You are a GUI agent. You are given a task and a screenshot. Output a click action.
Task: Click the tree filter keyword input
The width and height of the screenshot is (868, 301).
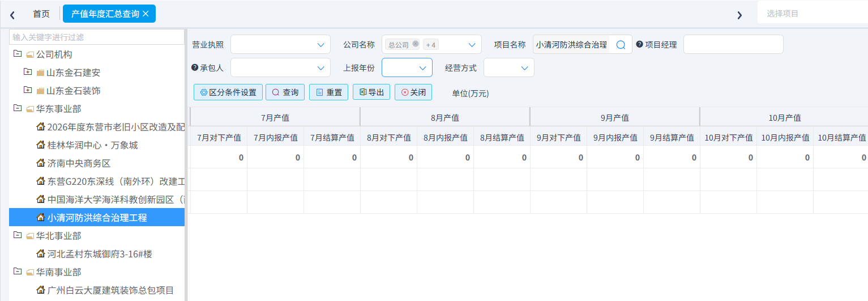(97, 37)
